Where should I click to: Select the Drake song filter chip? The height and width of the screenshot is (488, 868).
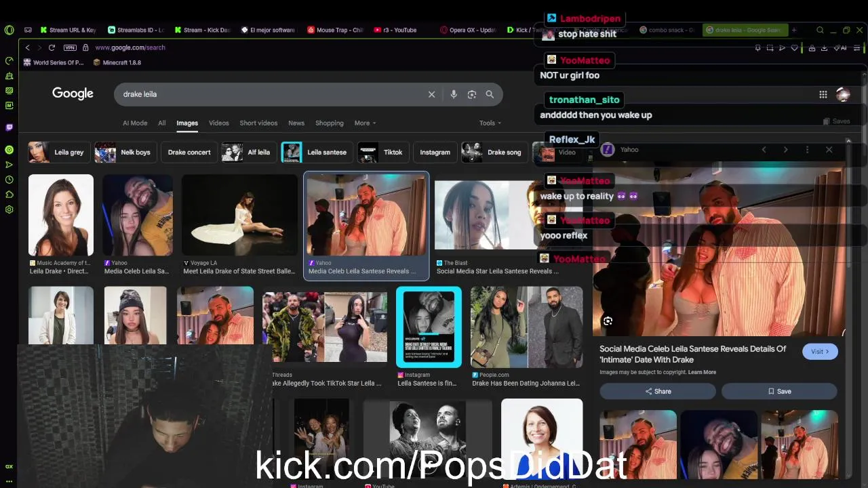tap(494, 152)
